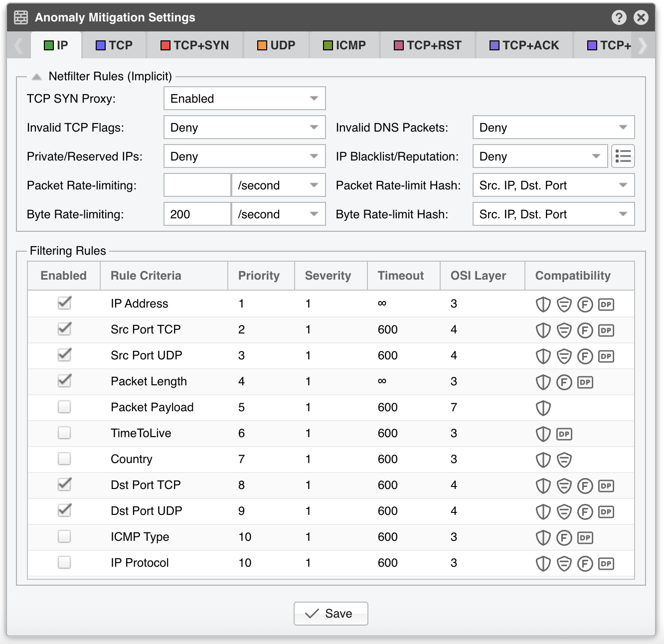This screenshot has width=664, height=644.
Task: Click the DP icon in Src Port TCP row
Action: 606,330
